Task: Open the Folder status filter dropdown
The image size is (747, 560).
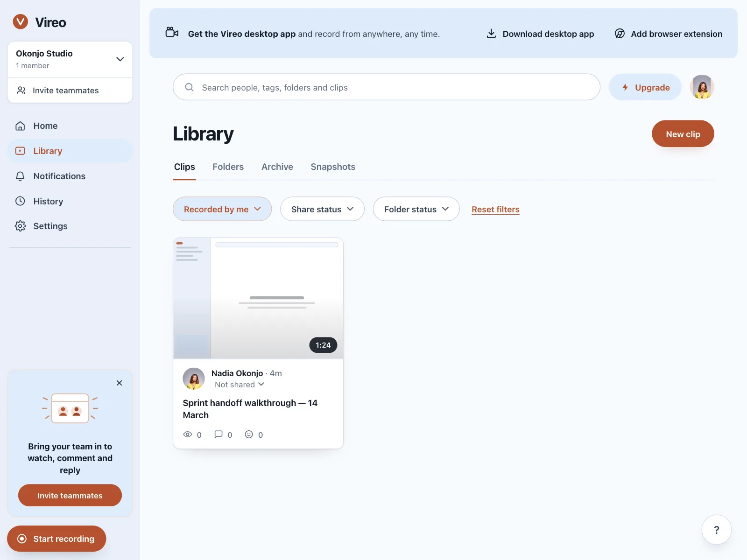Action: pos(416,210)
